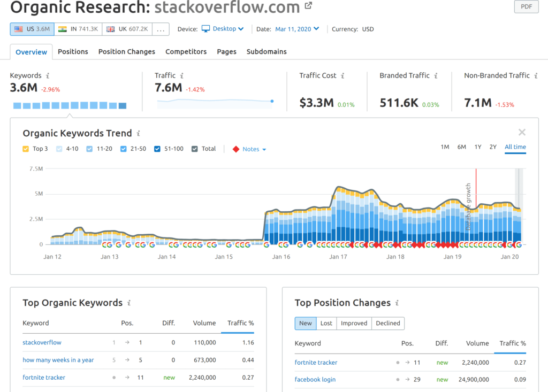Open the facebook login keyword link
This screenshot has height=392, width=548.
315,379
